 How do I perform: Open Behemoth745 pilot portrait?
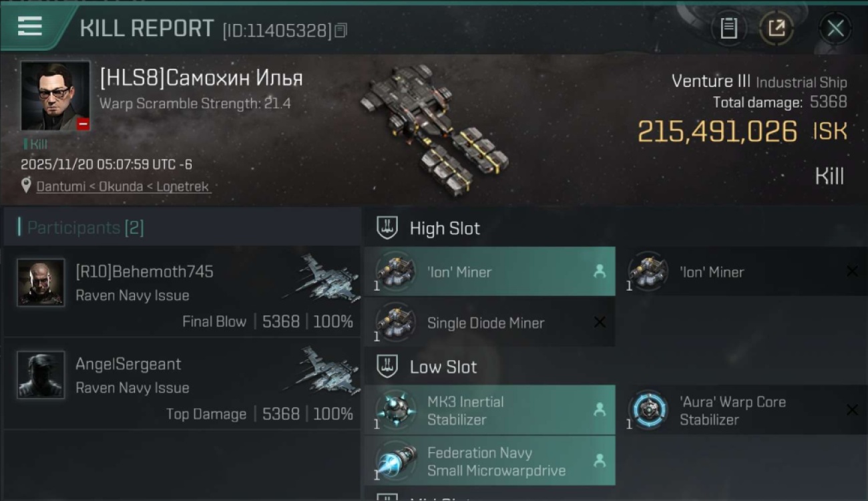click(41, 283)
